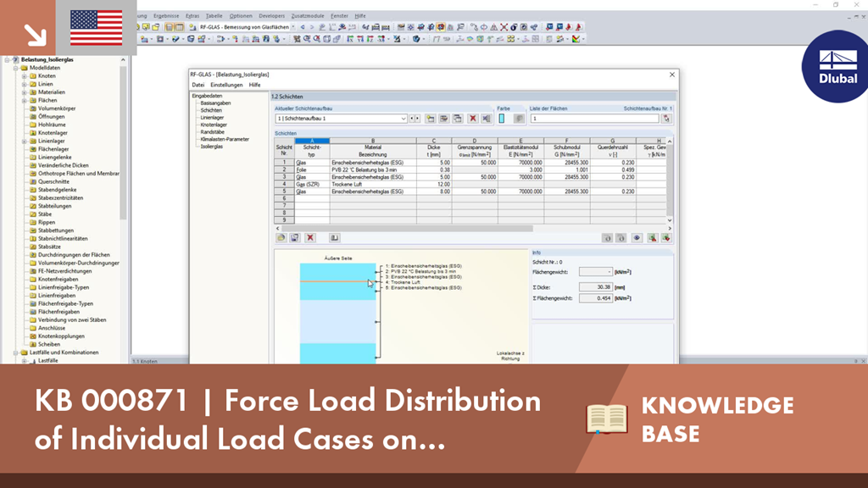Click the Σ Flächengewicht field showing 0.454
The width and height of the screenshot is (868, 488).
pyautogui.click(x=596, y=298)
